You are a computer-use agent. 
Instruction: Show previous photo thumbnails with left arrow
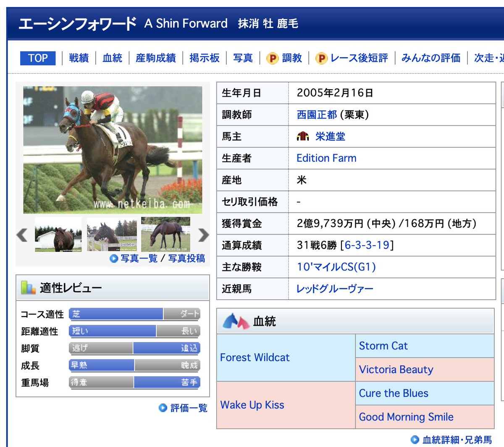pyautogui.click(x=22, y=235)
